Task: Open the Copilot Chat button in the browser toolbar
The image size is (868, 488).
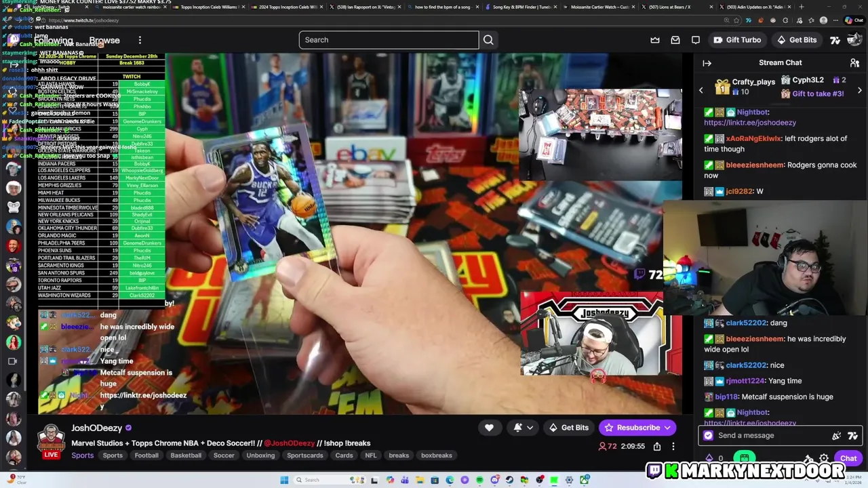Action: 854,20
